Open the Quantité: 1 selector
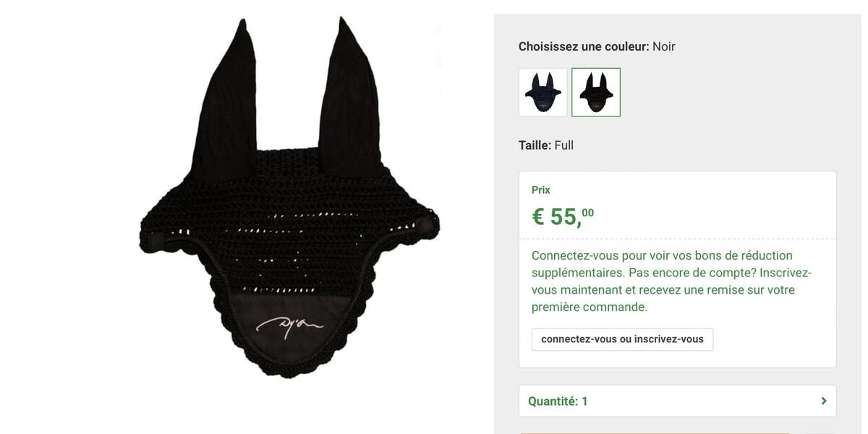 point(677,401)
